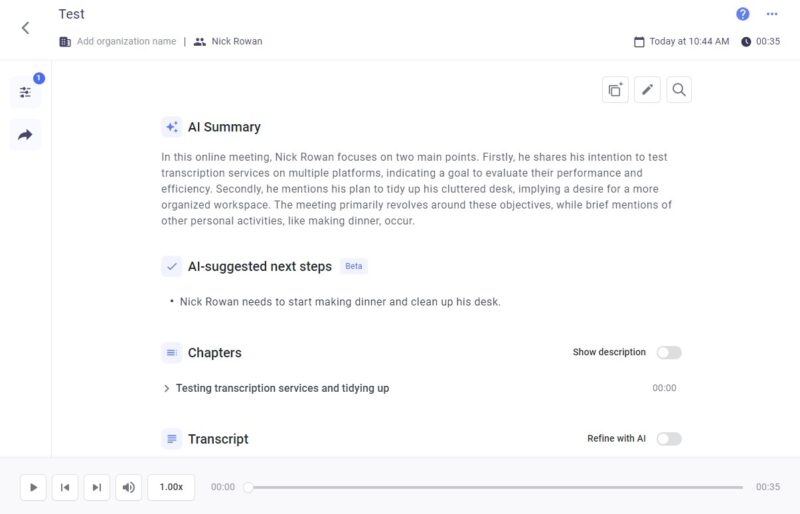This screenshot has height=514, width=800.
Task: Click the pencil edit icon
Action: (x=647, y=90)
